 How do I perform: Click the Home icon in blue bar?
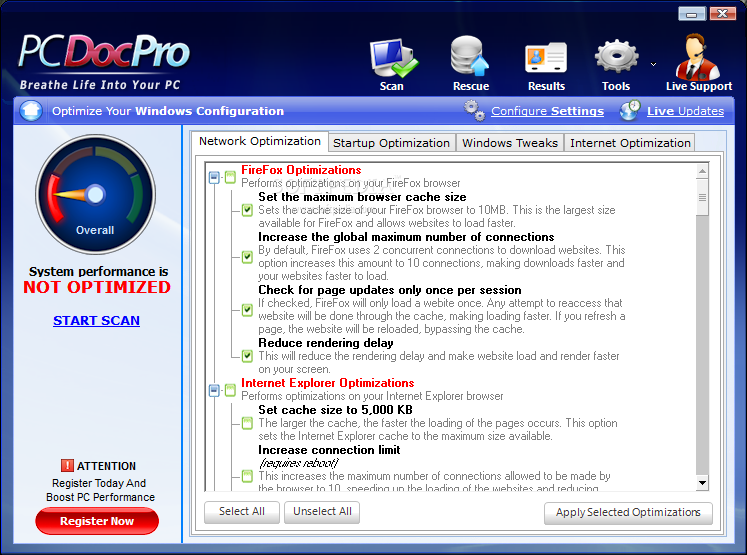coord(31,111)
